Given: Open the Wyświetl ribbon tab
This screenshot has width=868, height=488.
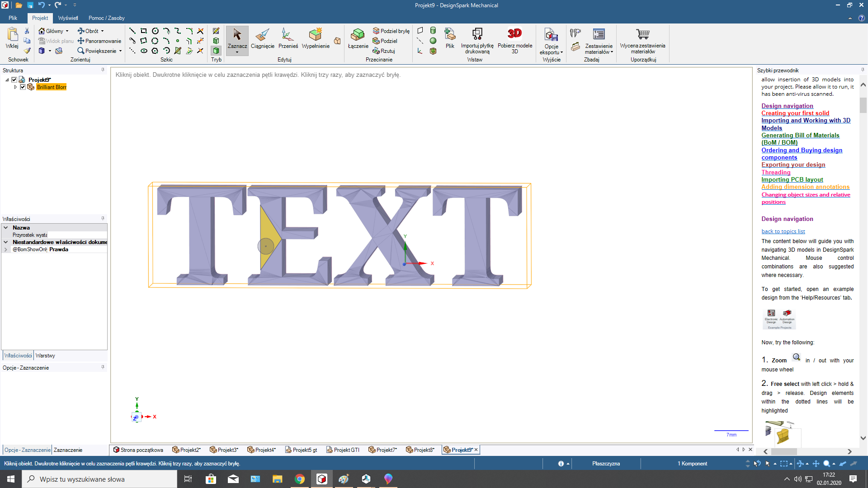Looking at the screenshot, I should (68, 18).
